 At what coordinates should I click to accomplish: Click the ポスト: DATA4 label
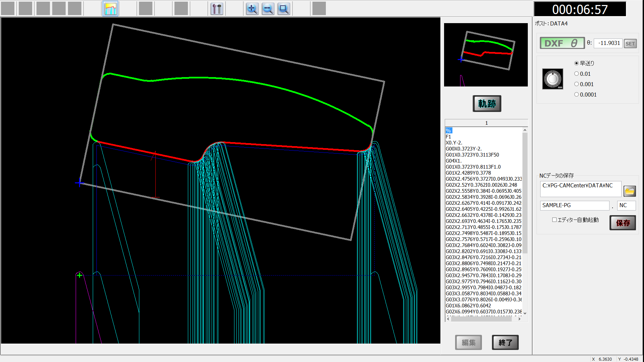(551, 23)
